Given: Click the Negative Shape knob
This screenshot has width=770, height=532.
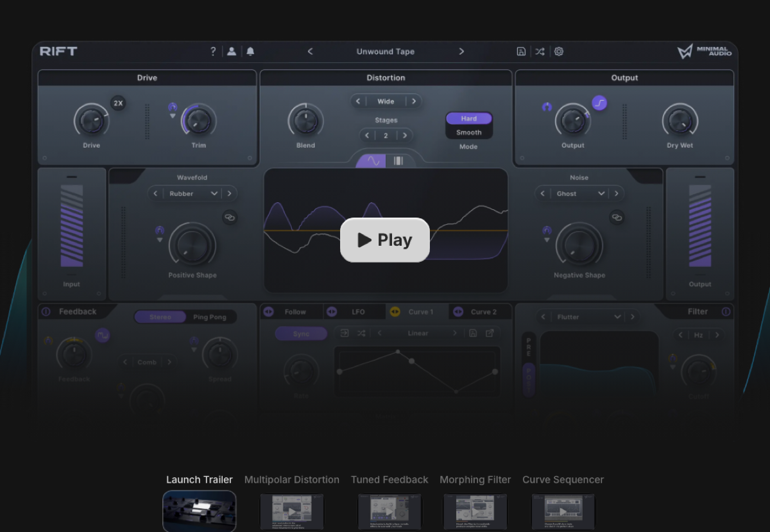Looking at the screenshot, I should pyautogui.click(x=579, y=246).
